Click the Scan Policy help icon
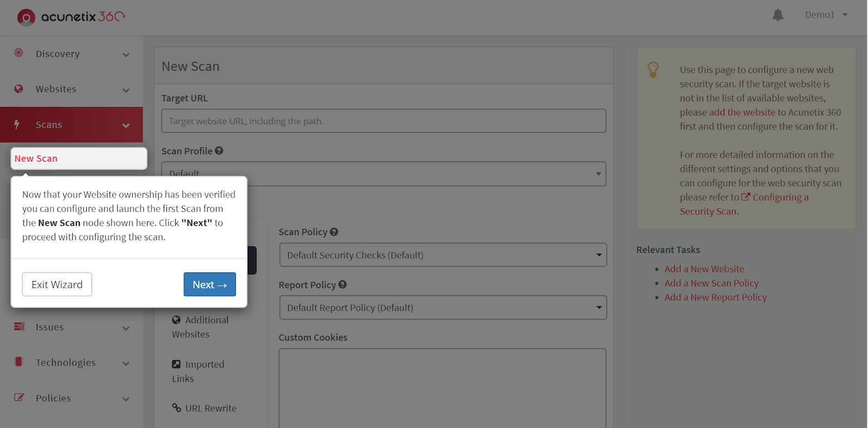The height and width of the screenshot is (428, 868). point(334,232)
